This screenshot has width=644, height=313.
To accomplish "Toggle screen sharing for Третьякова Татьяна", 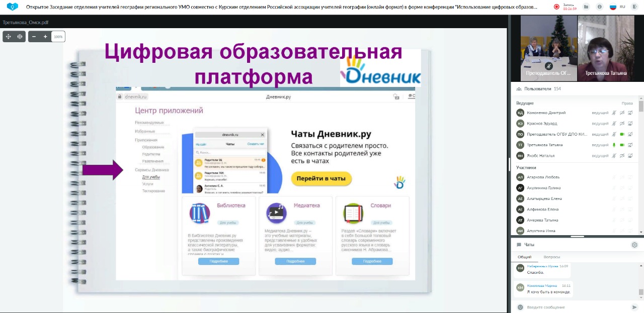I will (x=630, y=145).
